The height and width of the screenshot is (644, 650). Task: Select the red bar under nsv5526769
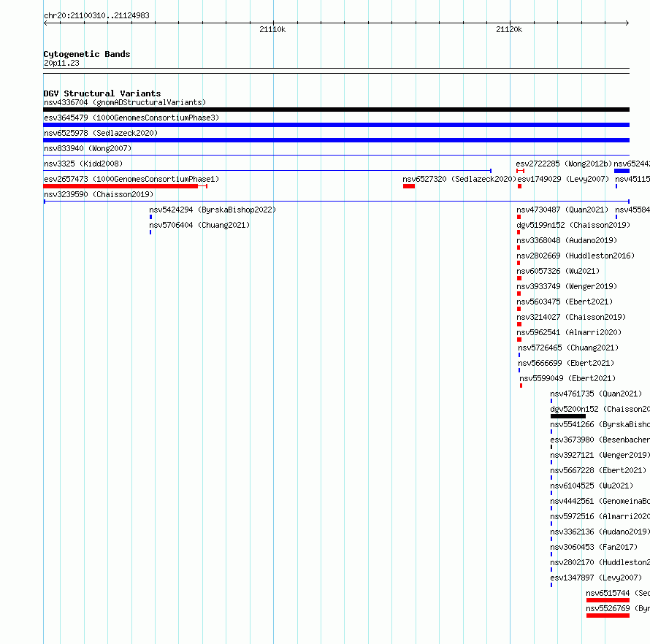(608, 616)
